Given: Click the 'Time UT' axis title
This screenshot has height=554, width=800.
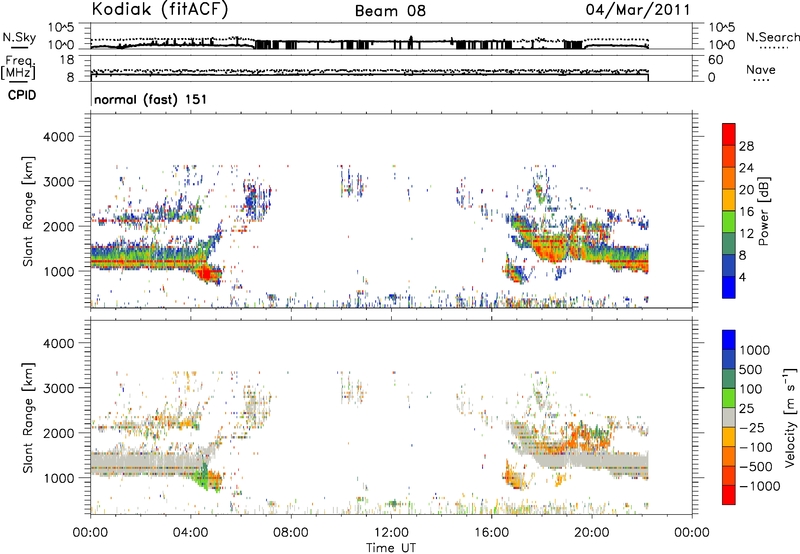Looking at the screenshot, I should (x=391, y=548).
